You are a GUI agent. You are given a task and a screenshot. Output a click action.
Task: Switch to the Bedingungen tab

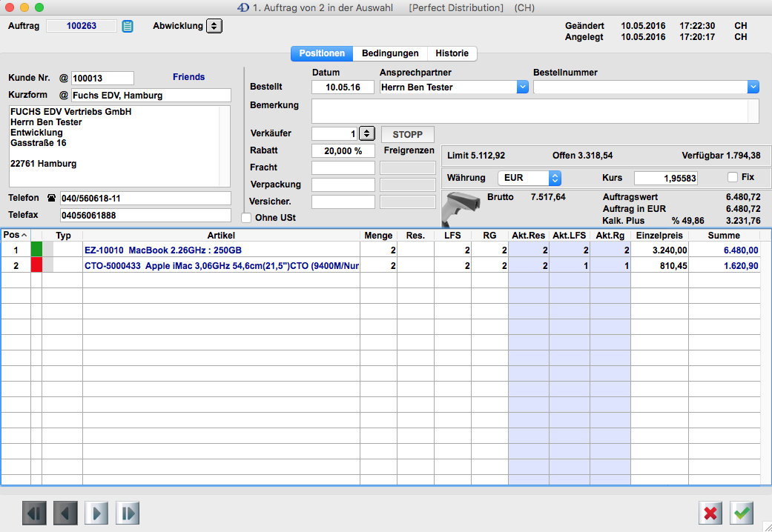coord(390,53)
